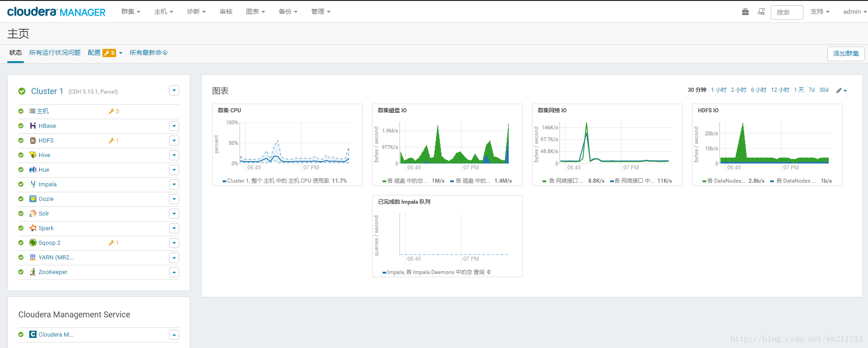
Task: Click the 添加群集 button
Action: [x=846, y=53]
